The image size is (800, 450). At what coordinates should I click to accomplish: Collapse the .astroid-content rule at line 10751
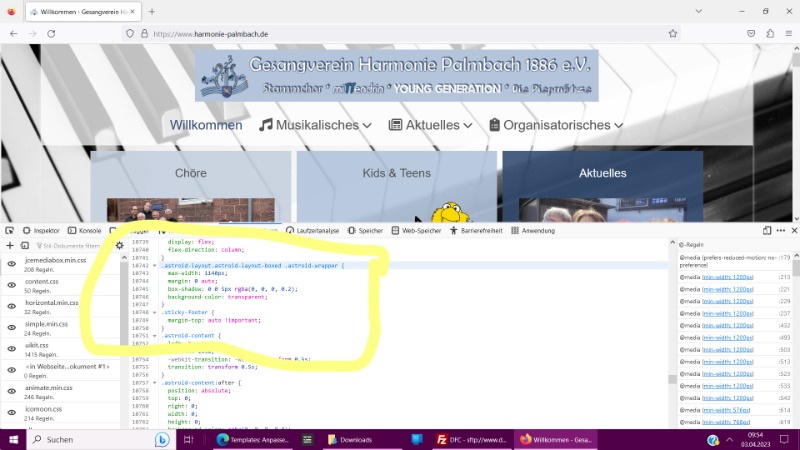(155, 336)
